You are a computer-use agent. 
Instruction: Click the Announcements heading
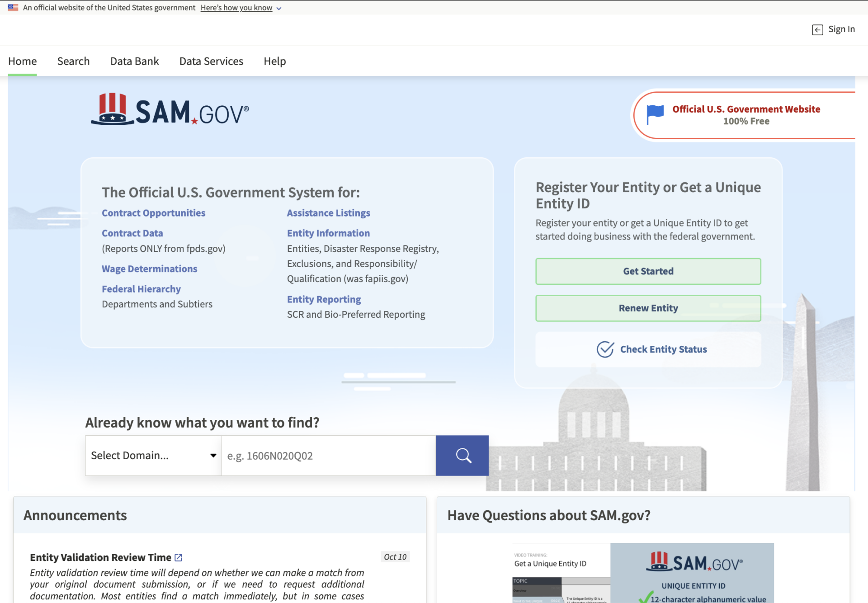(75, 515)
